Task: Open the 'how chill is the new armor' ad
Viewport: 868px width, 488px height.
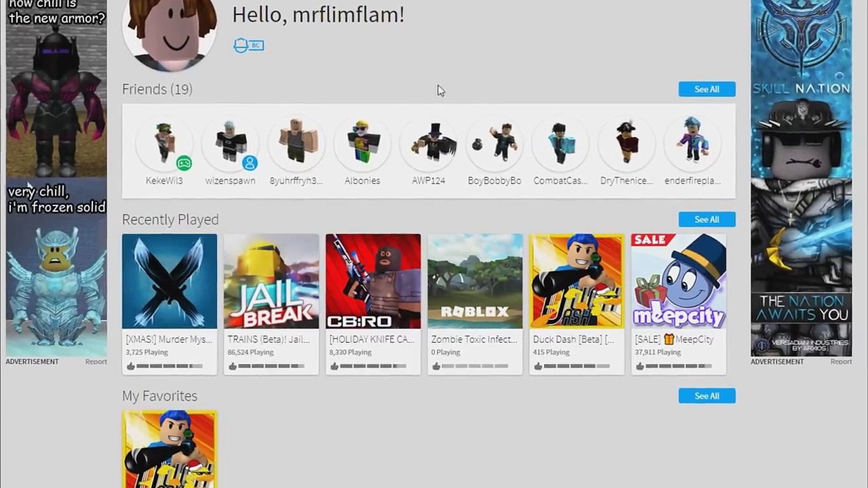Action: (x=56, y=178)
